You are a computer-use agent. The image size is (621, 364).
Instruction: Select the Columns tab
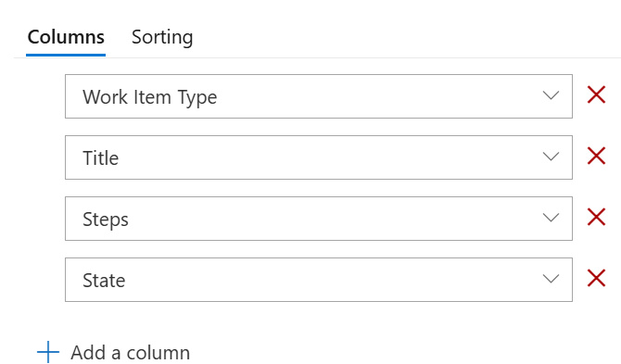66,38
